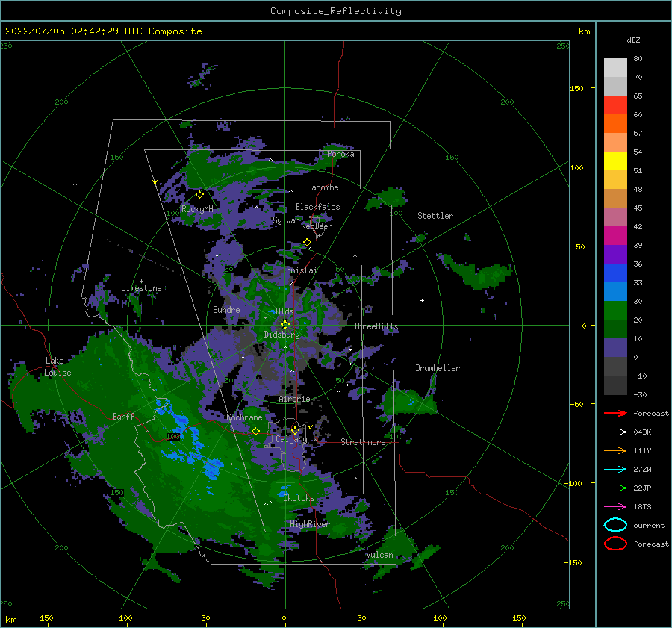Click the Calgary city label

291,439
